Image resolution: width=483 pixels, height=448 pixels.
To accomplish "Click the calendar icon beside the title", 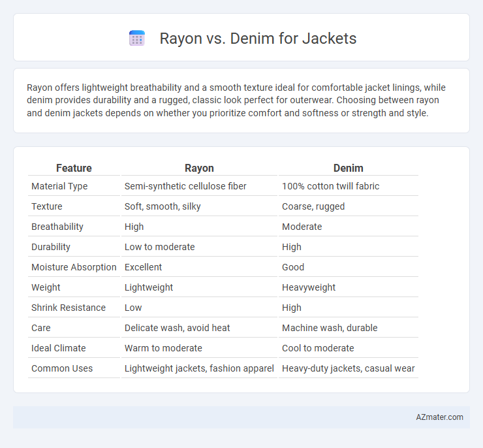I will pos(137,39).
